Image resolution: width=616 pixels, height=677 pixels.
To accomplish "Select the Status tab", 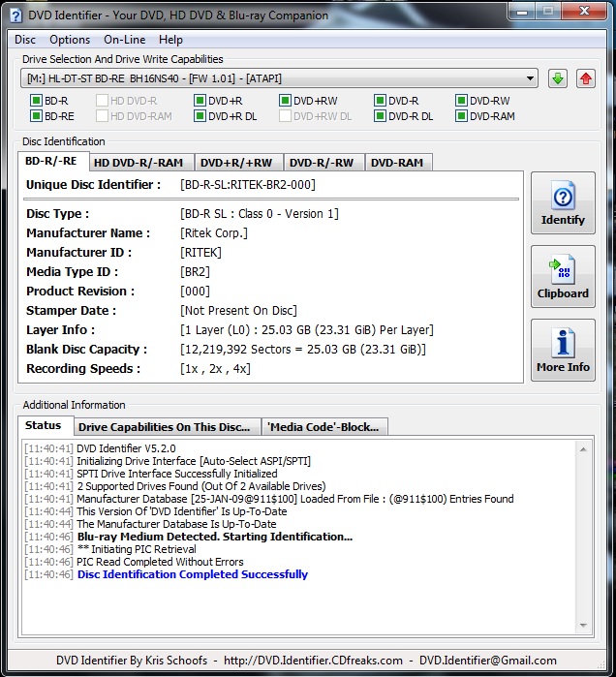I will point(44,426).
